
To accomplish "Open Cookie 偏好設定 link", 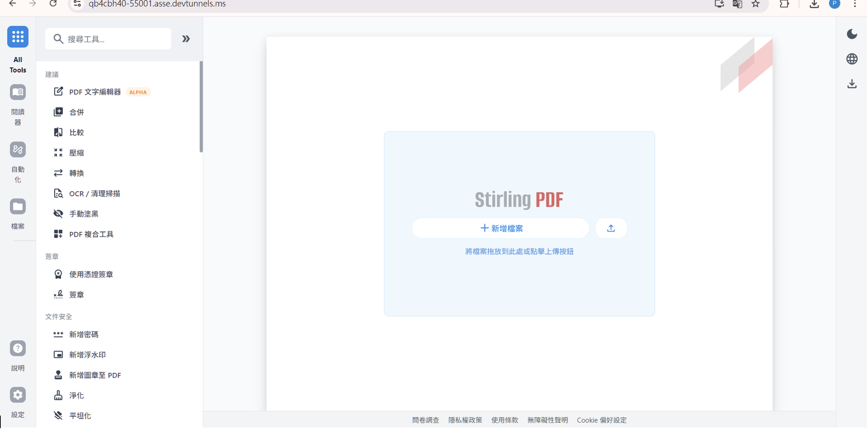I will point(602,421).
